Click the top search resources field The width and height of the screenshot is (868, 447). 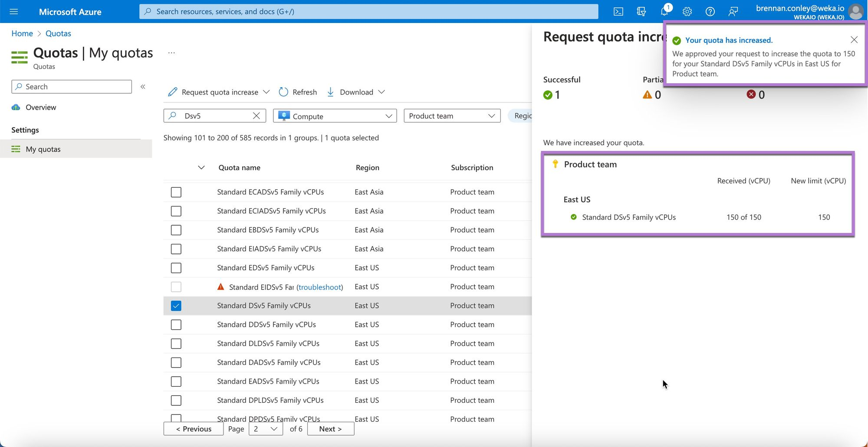369,12
